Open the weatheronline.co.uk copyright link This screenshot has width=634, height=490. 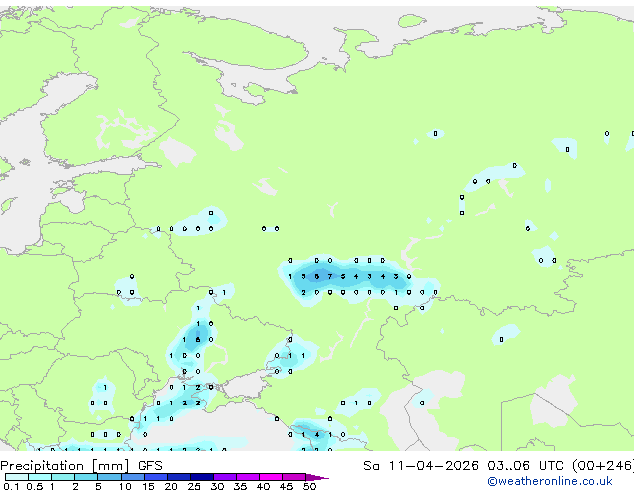pos(550,481)
